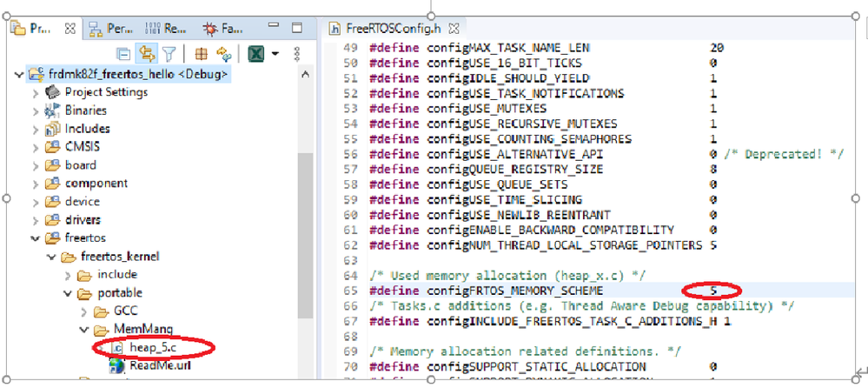868x388 pixels.
Task: Toggle Link with Editor arrows icon
Action: (147, 54)
